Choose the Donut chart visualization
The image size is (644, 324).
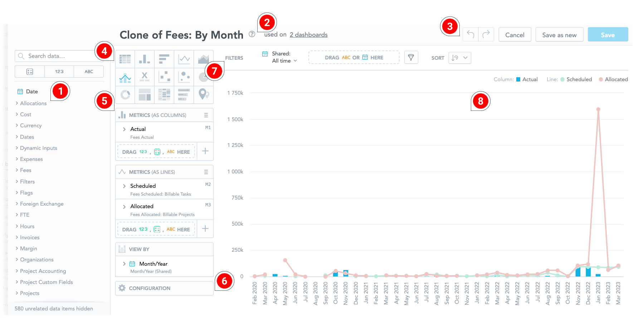pos(125,95)
